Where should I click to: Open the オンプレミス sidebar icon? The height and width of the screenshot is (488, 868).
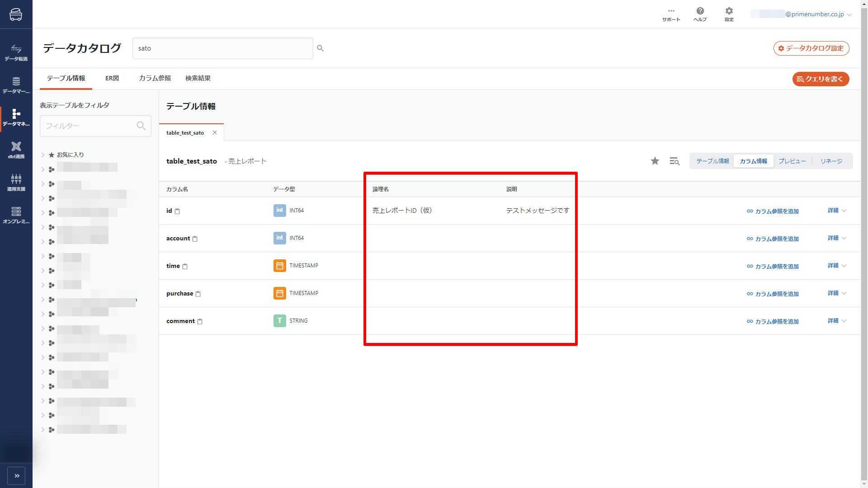tap(16, 215)
